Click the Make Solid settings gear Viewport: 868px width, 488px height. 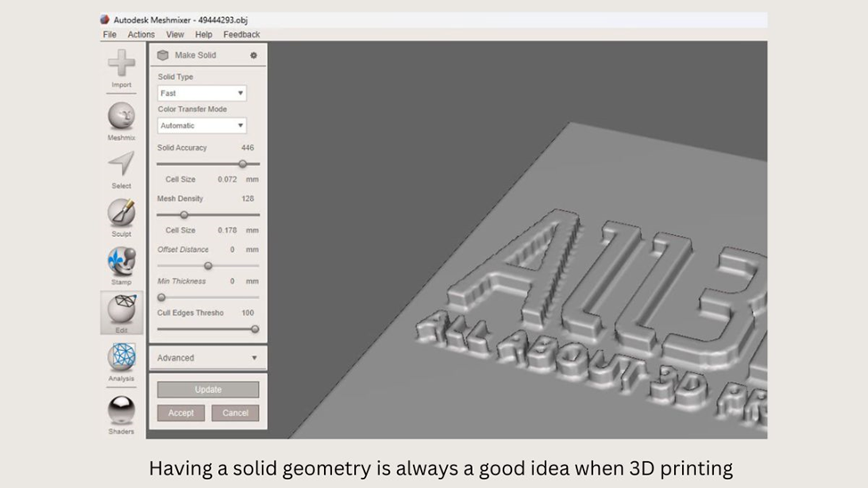(x=254, y=55)
